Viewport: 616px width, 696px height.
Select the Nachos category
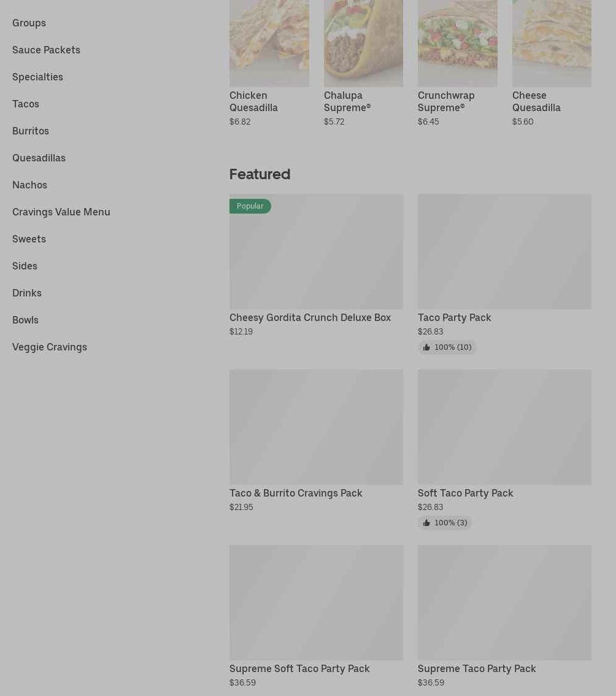click(x=29, y=185)
